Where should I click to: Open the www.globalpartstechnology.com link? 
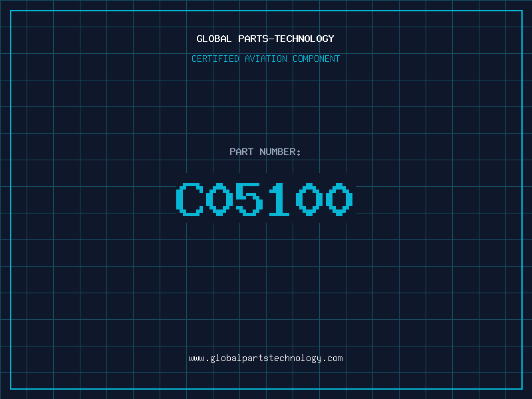click(x=265, y=358)
